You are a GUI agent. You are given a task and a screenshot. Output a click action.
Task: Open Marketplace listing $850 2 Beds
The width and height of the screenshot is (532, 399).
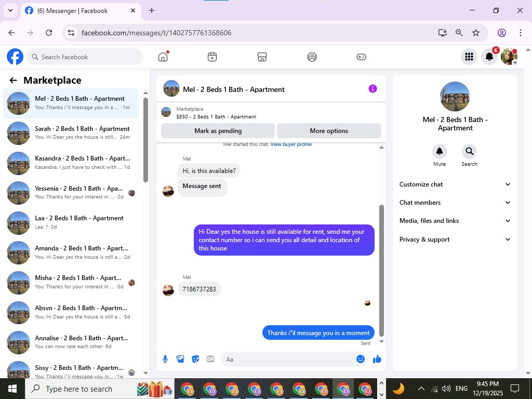[x=216, y=117]
